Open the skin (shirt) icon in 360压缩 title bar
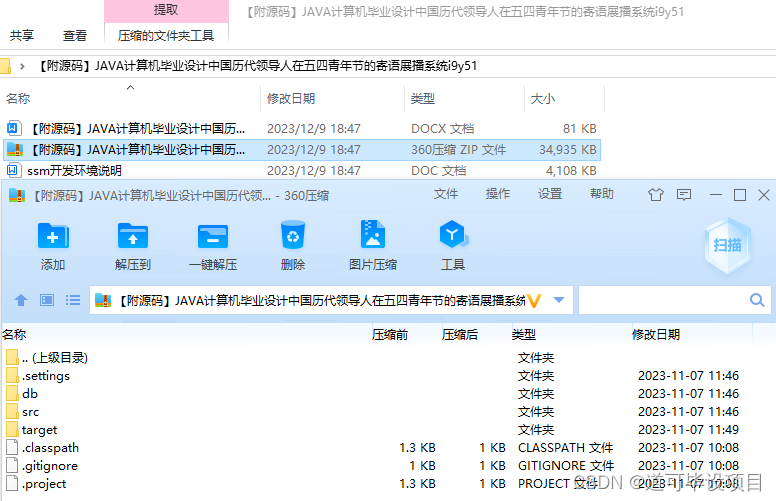Viewport: 776px width, 501px height. point(656,195)
